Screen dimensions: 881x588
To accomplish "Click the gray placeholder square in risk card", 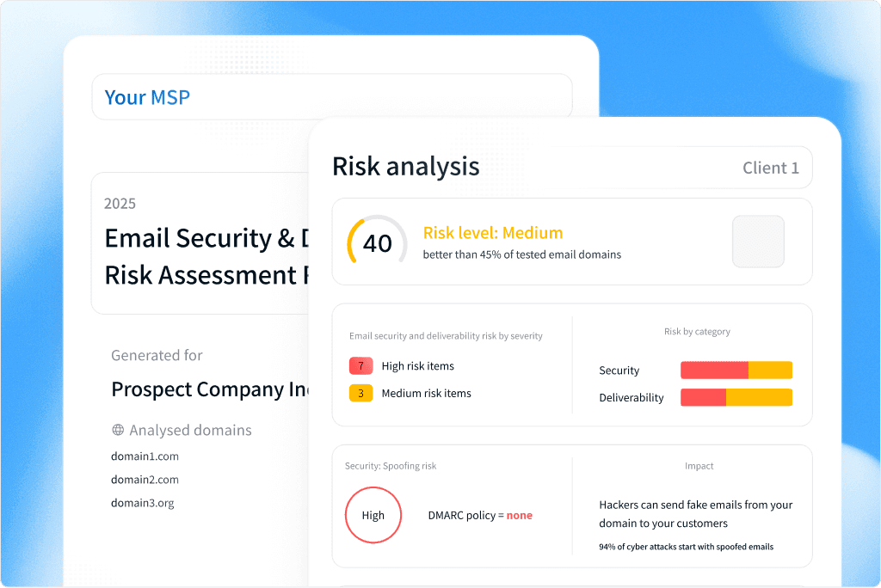I will (759, 242).
